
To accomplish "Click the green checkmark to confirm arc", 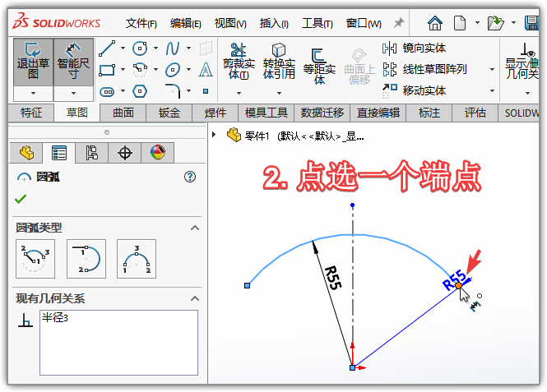I will point(21,199).
